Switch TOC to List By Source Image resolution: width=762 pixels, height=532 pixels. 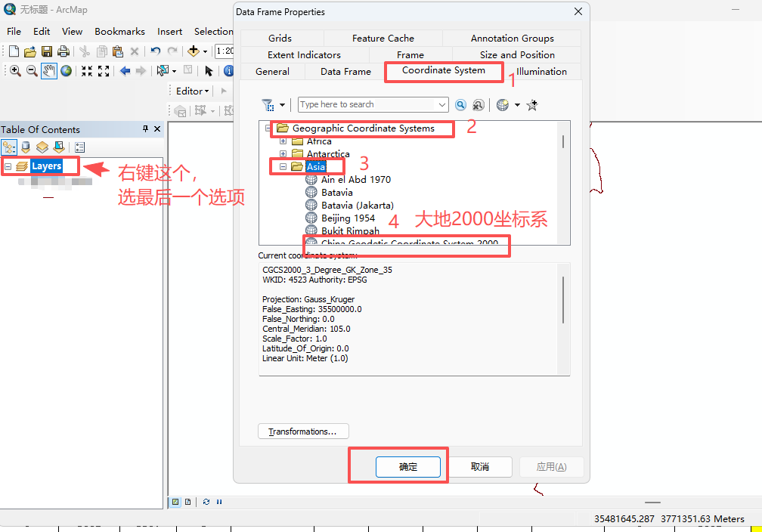(26, 147)
